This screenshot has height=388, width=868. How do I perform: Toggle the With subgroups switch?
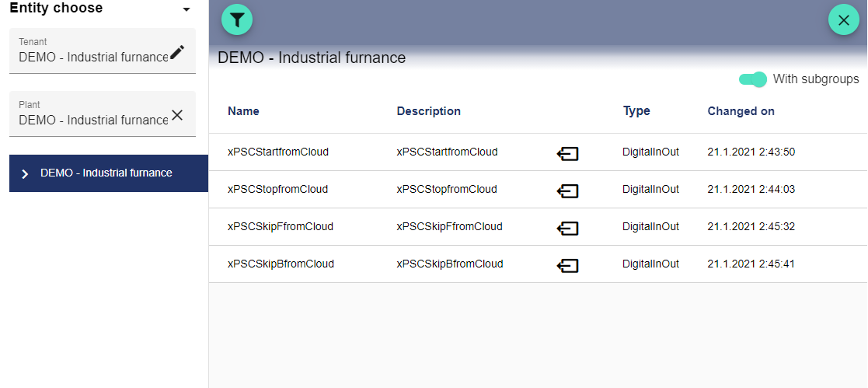[753, 79]
